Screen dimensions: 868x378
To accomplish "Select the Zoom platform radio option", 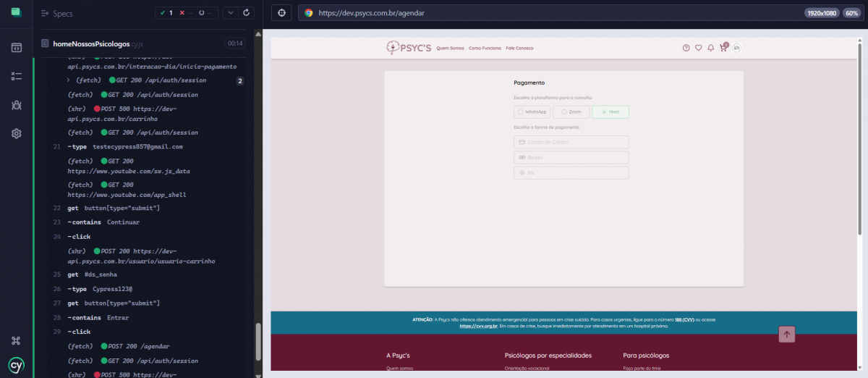I will [571, 112].
